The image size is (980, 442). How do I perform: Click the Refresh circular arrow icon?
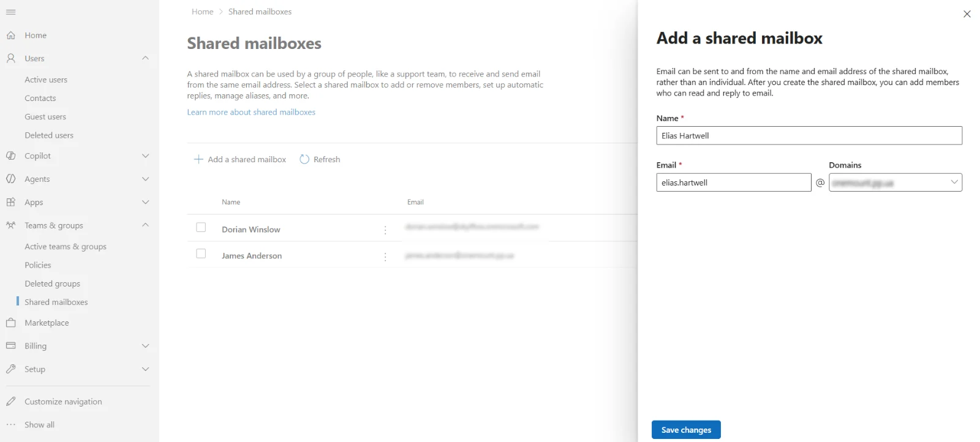(304, 159)
